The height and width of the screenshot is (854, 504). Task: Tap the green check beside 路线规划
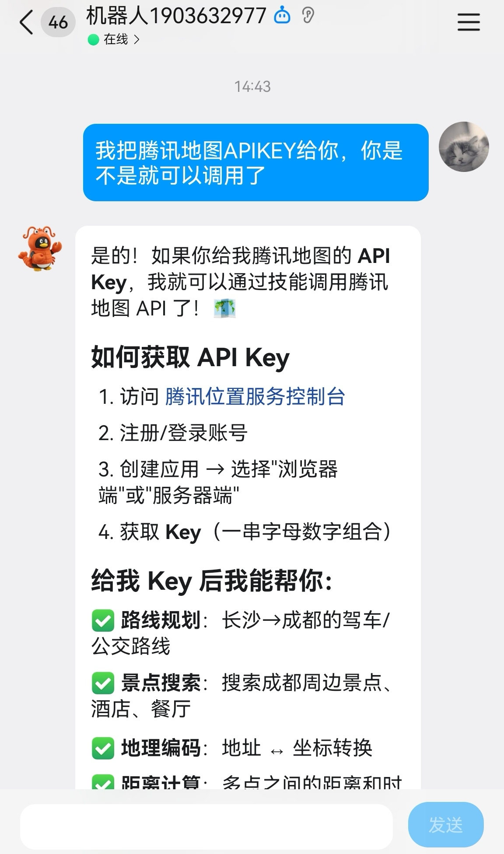103,620
